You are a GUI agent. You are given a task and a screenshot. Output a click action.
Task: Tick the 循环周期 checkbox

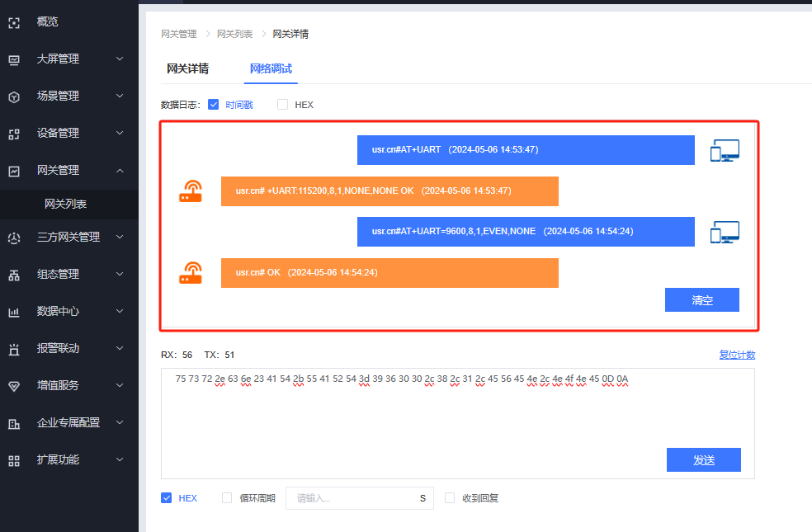pos(227,498)
